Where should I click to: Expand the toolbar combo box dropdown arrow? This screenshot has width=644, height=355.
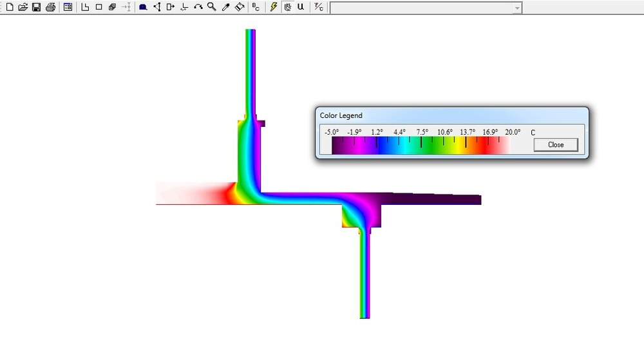point(516,8)
